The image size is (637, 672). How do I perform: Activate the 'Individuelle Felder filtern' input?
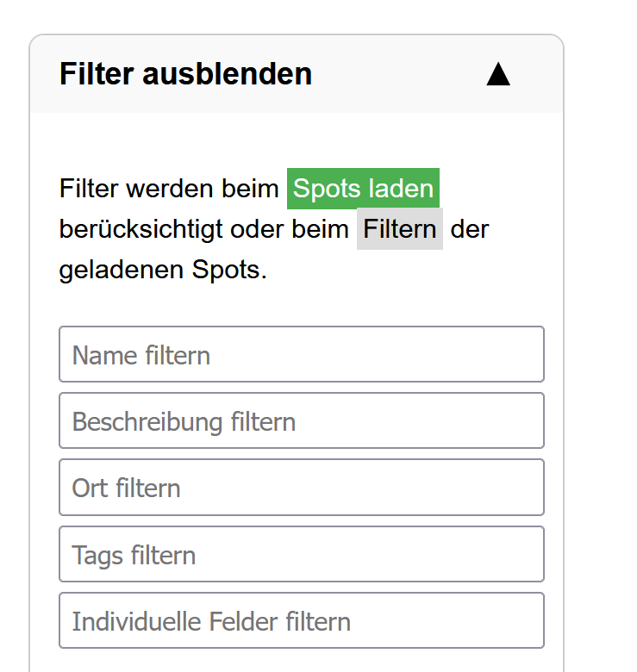301,620
